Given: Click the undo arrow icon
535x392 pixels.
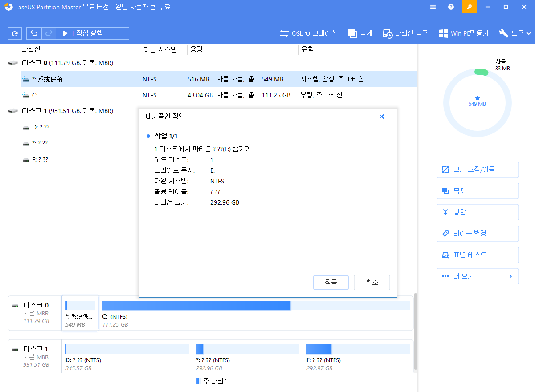Looking at the screenshot, I should (x=34, y=33).
